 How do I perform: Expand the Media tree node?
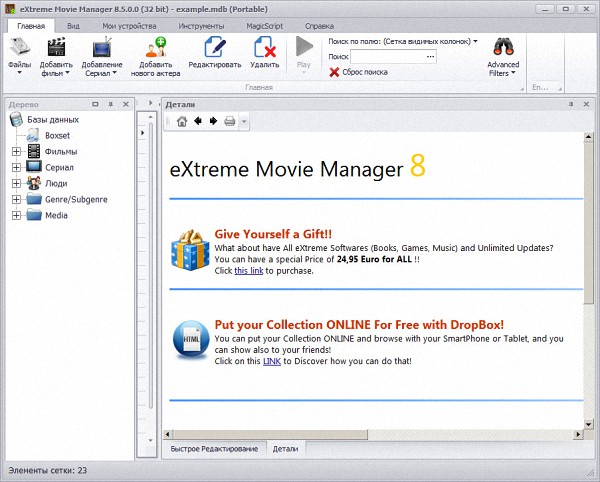click(16, 215)
